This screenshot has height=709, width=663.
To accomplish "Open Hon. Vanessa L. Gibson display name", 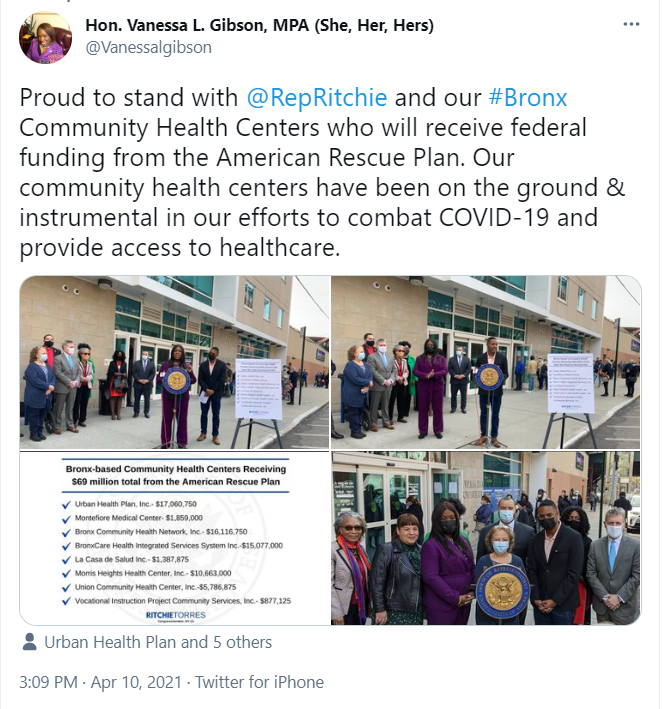I will 260,25.
